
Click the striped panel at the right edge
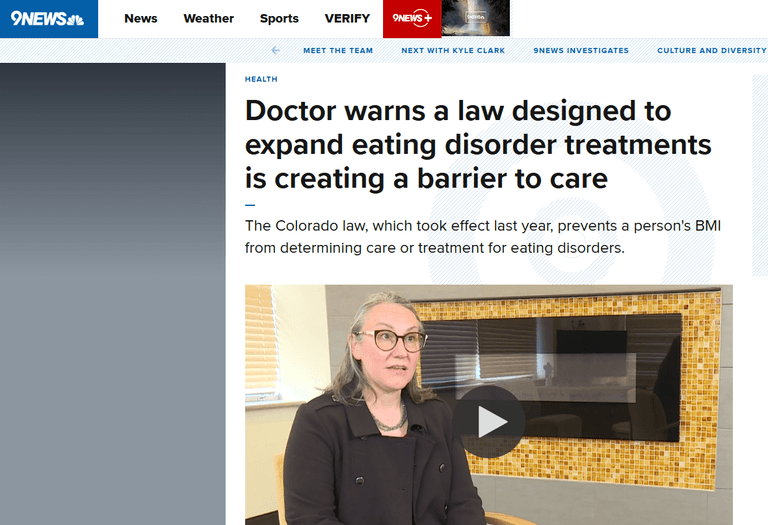(x=760, y=175)
